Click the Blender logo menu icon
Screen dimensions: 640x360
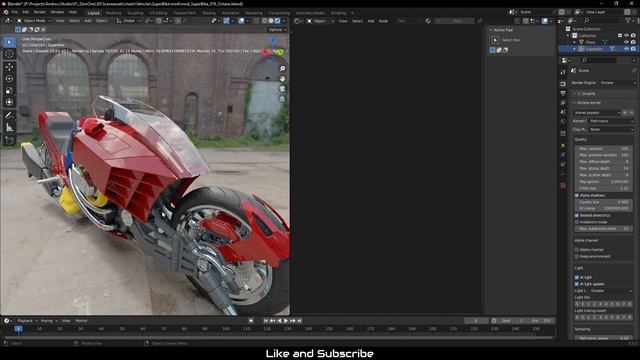point(6,12)
